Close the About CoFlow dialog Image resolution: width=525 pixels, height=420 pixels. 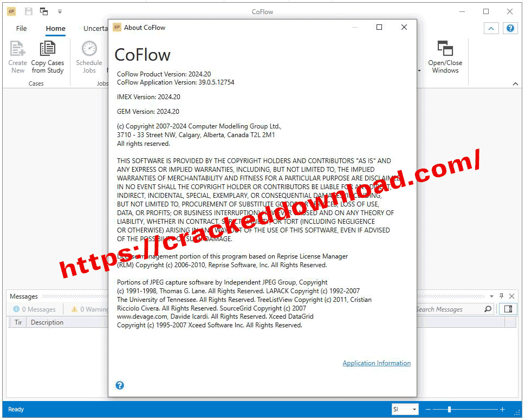(x=404, y=27)
